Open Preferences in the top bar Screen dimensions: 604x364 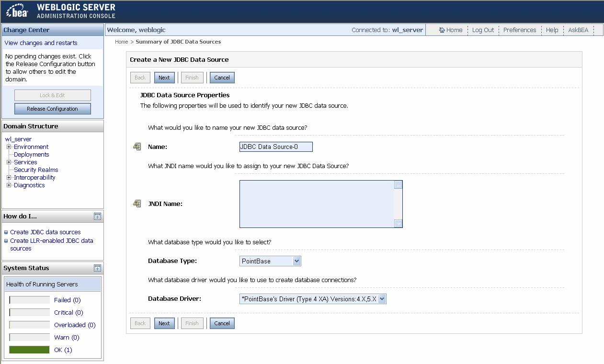pyautogui.click(x=520, y=30)
